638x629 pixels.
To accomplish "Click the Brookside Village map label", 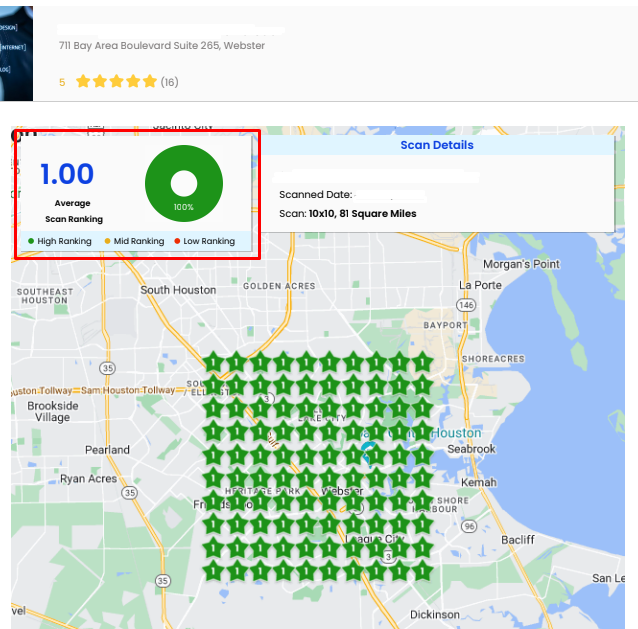I will pyautogui.click(x=53, y=411).
